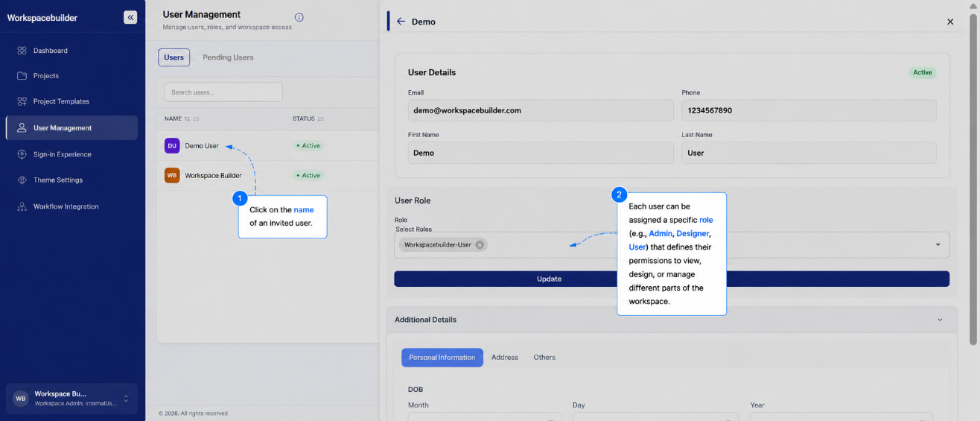The height and width of the screenshot is (421, 980).
Task: Go back using the arrow beside Demo
Action: [x=401, y=22]
